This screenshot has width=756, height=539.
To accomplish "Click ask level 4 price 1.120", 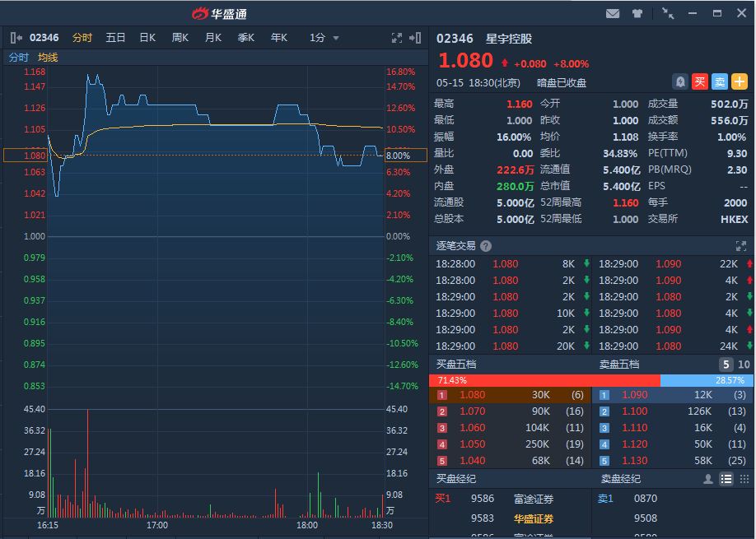I will 634,444.
